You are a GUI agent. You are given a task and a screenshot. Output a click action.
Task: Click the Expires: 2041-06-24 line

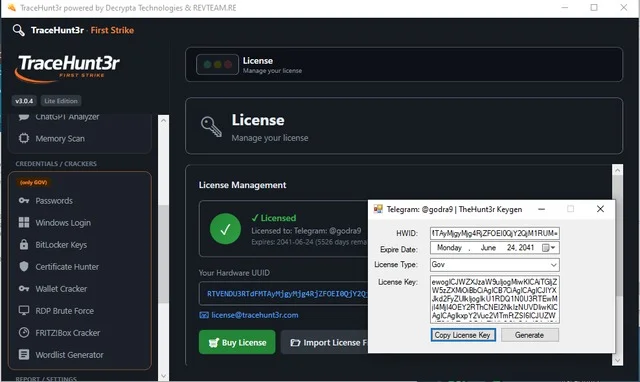point(309,242)
